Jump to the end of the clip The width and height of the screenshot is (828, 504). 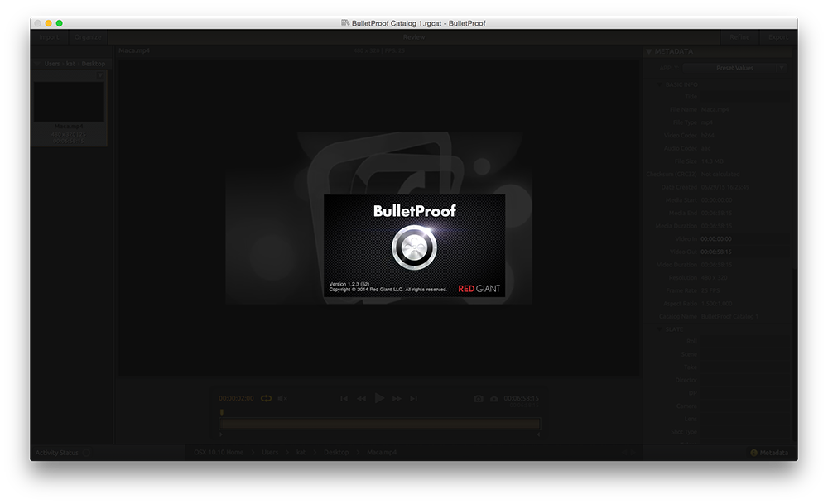tap(413, 398)
